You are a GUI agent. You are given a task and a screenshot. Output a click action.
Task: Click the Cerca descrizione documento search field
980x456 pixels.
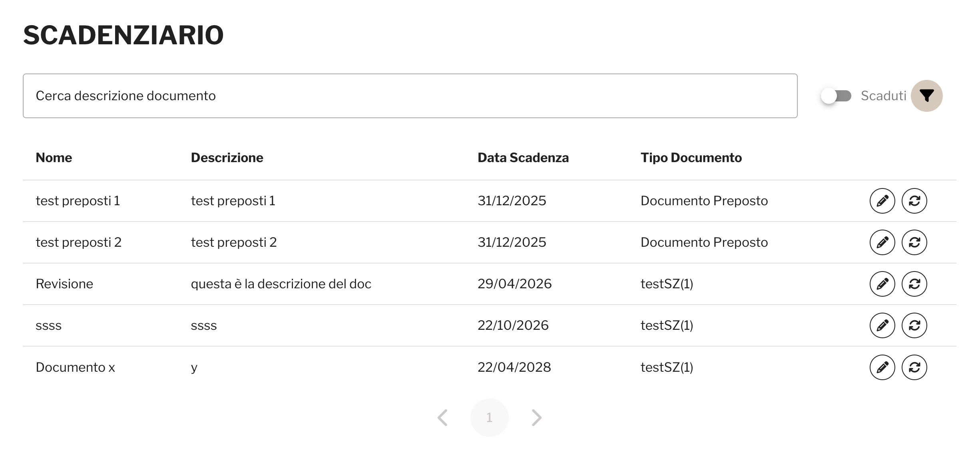point(410,96)
